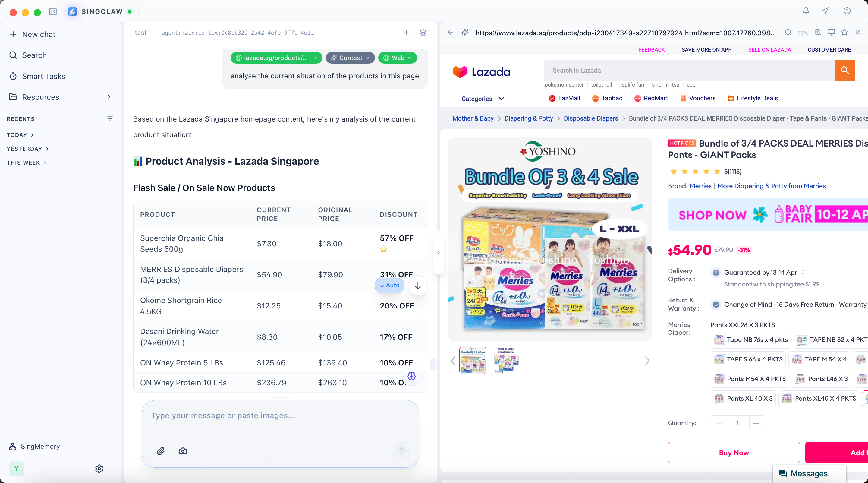Viewport: 868px width, 483px height.
Task: Click the camera screenshot icon
Action: (x=183, y=451)
